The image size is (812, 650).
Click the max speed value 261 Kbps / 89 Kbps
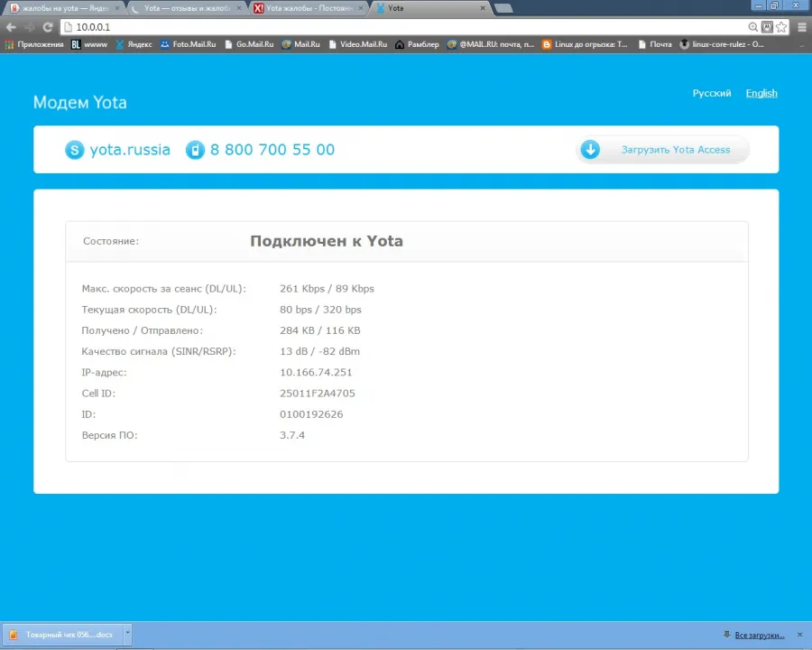pyautogui.click(x=327, y=289)
